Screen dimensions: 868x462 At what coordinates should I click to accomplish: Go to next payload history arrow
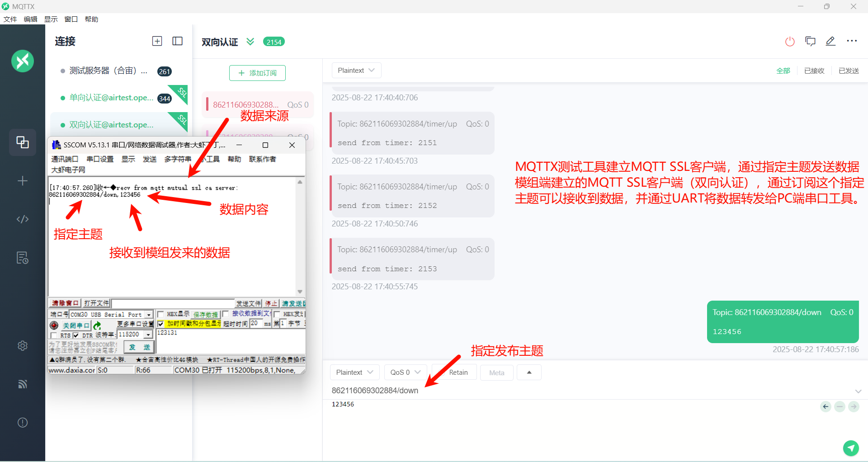click(x=854, y=407)
